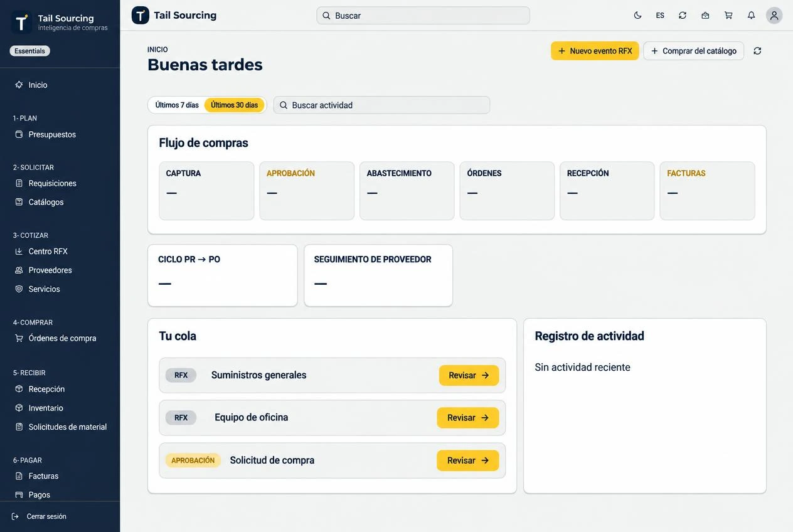Open the CAPTURA flow card

coord(206,191)
